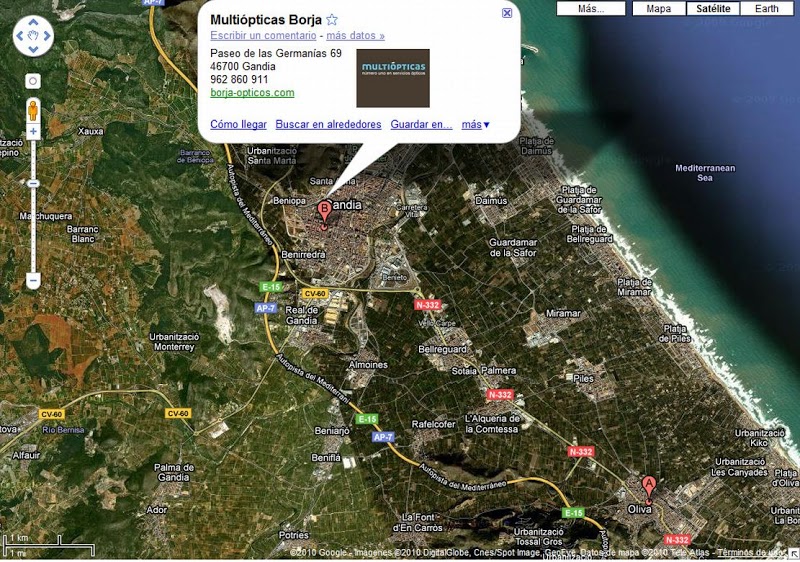Image resolution: width=800 pixels, height=562 pixels.
Task: Click the Benirredrà label
Action: pos(303,254)
